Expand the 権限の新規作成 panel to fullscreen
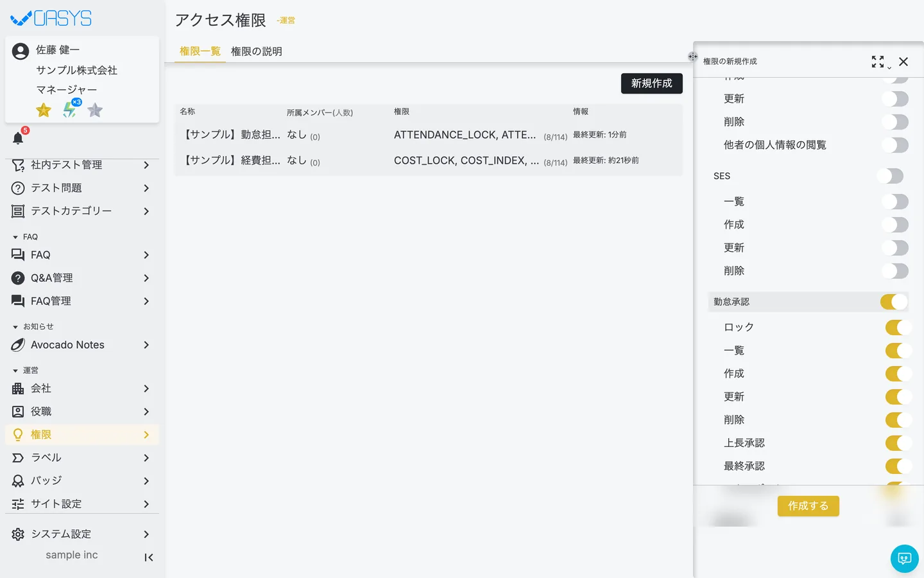The image size is (924, 578). [878, 62]
